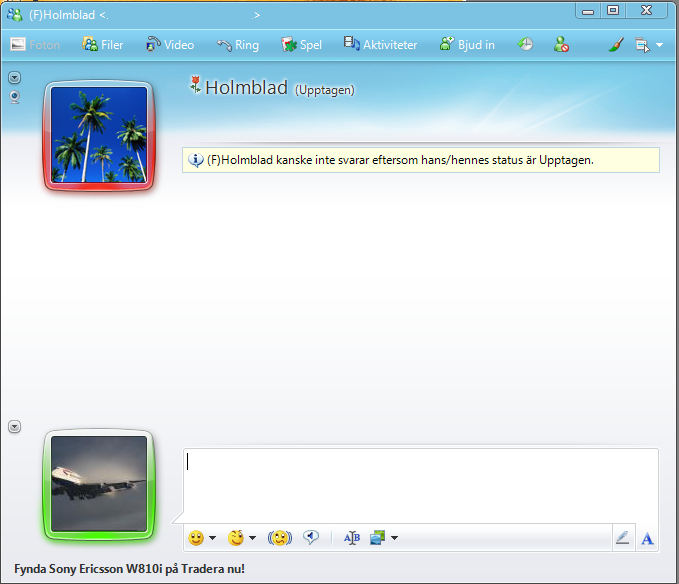Switch to text typing mode A tab
Image resolution: width=679 pixels, height=584 pixels.
pos(647,538)
